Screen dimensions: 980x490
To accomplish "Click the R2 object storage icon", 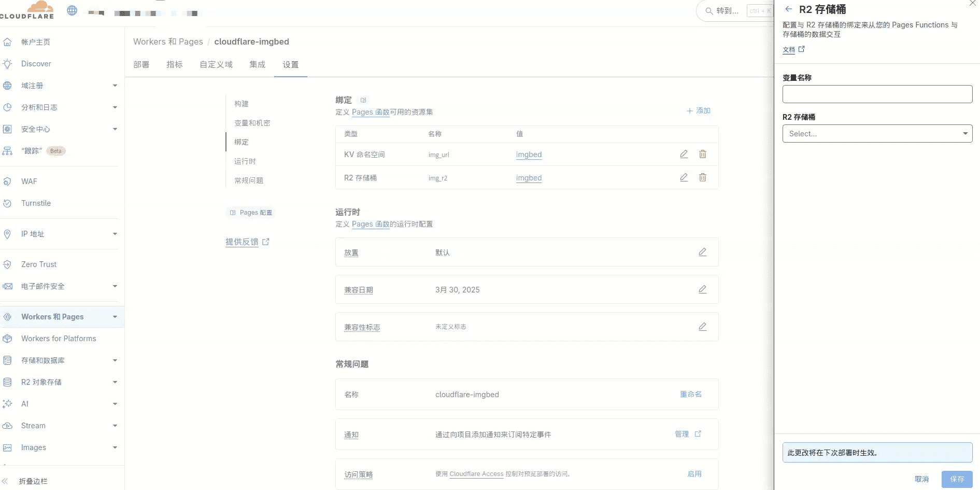I will (7, 382).
